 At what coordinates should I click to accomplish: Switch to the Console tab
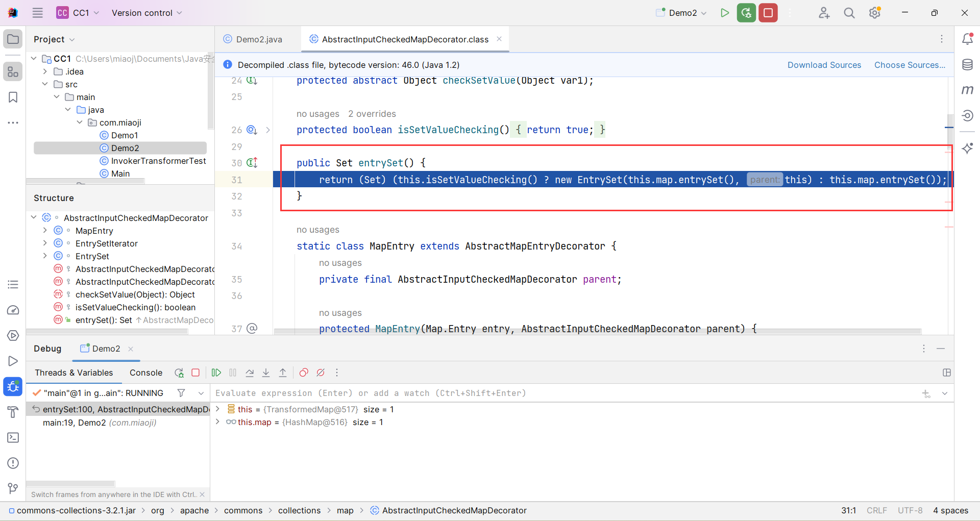click(x=146, y=373)
